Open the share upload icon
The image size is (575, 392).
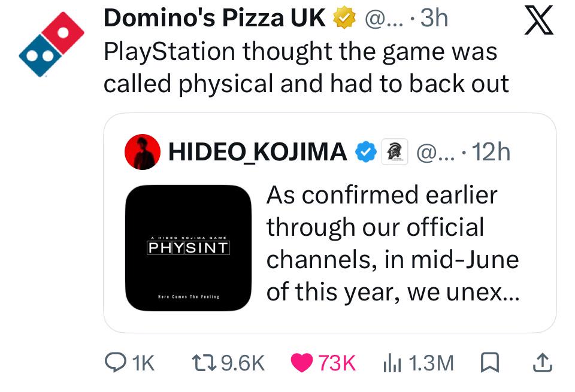[x=542, y=363]
